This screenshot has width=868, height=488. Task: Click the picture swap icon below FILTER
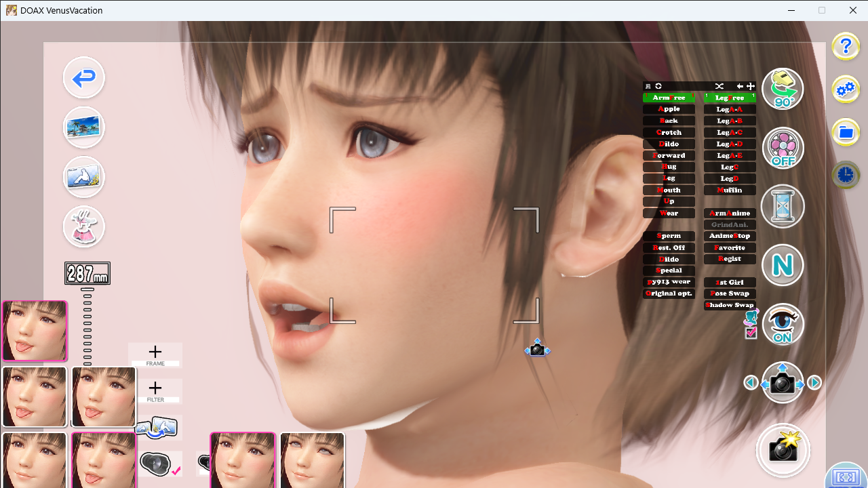click(157, 428)
